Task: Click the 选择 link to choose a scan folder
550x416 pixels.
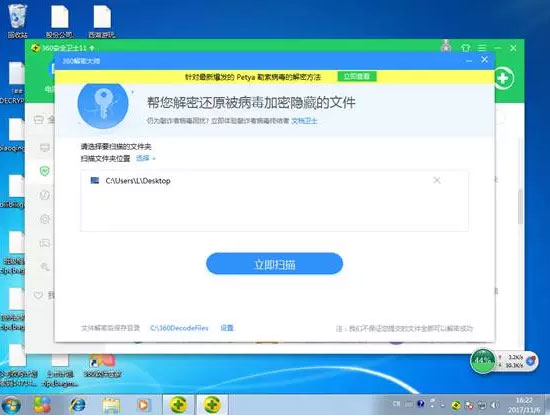Action: 143,158
